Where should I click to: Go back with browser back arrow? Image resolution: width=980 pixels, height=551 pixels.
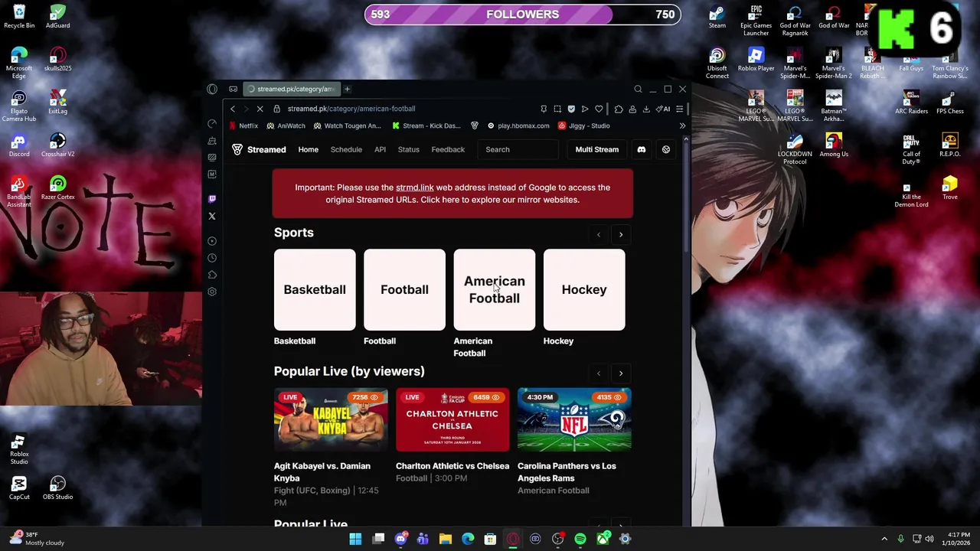[233, 109]
